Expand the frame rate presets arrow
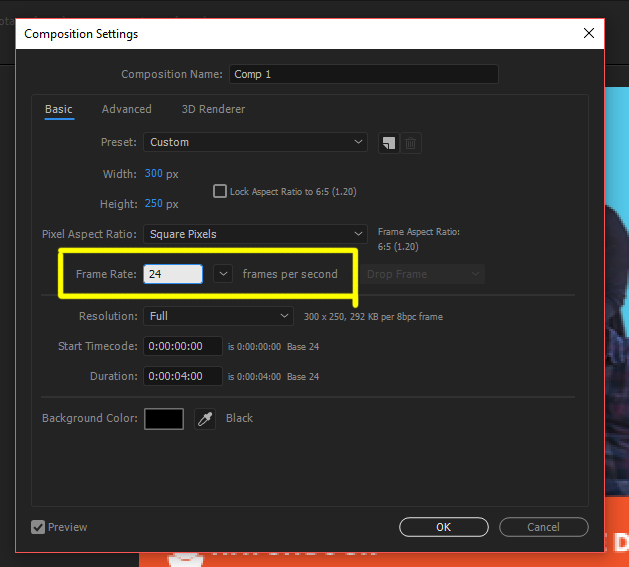This screenshot has width=629, height=567. pos(223,274)
